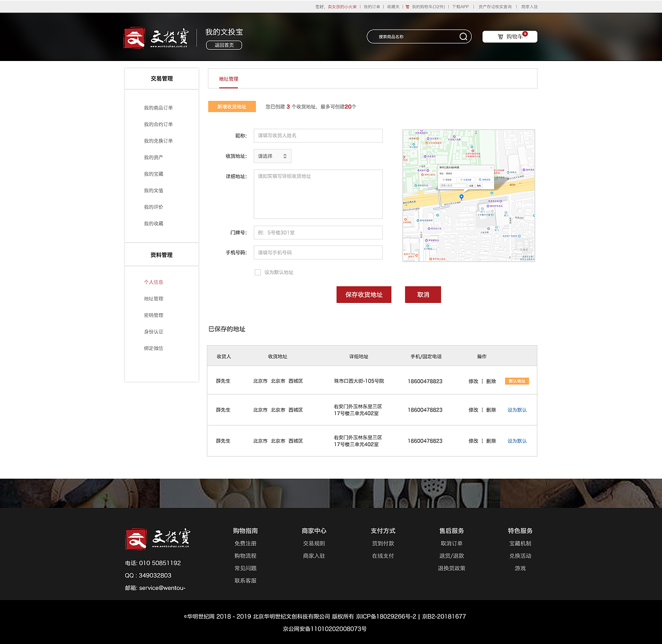Screen dimensions: 662x644
Task: Click the 珠市口西大街-105号院 address cell
Action: 359,381
